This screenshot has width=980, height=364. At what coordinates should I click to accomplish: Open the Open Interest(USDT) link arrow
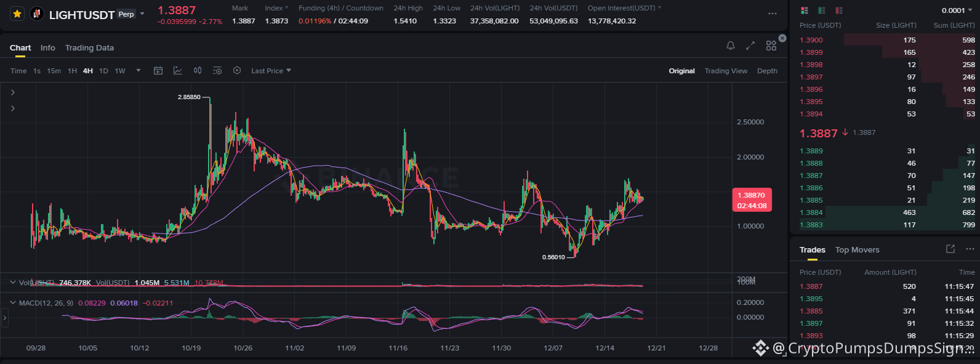pos(659,8)
